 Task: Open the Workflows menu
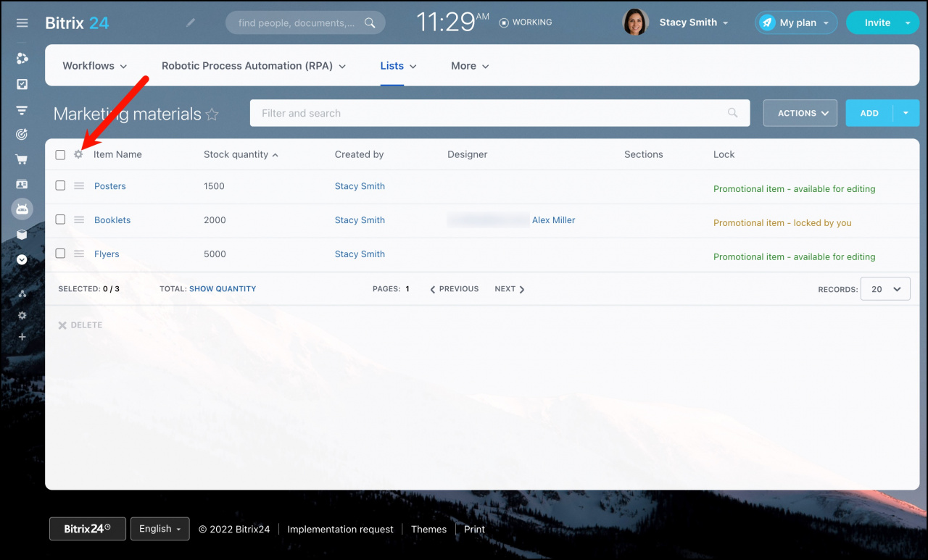pyautogui.click(x=95, y=66)
